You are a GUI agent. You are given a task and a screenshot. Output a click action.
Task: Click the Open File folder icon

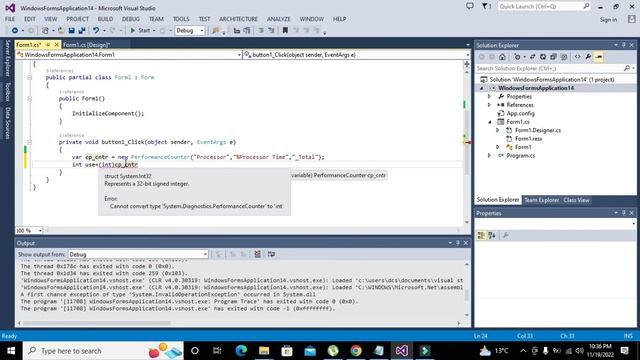(x=61, y=31)
